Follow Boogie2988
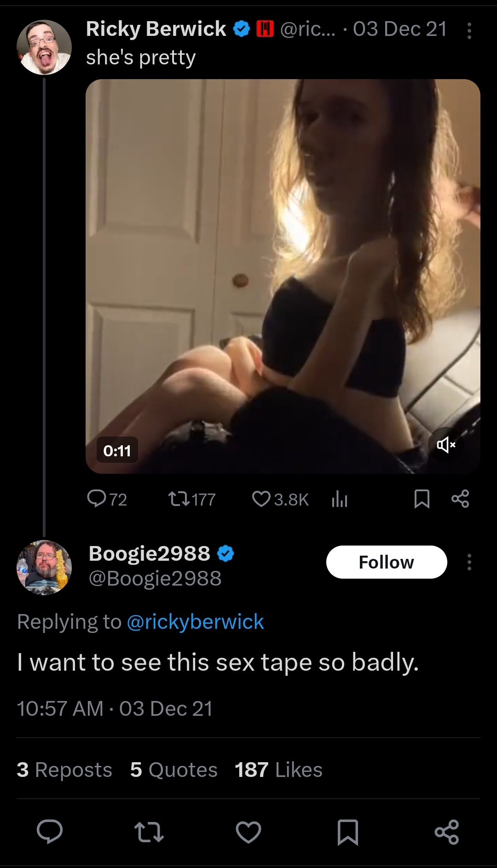Screen dimensions: 497x868 (387, 562)
